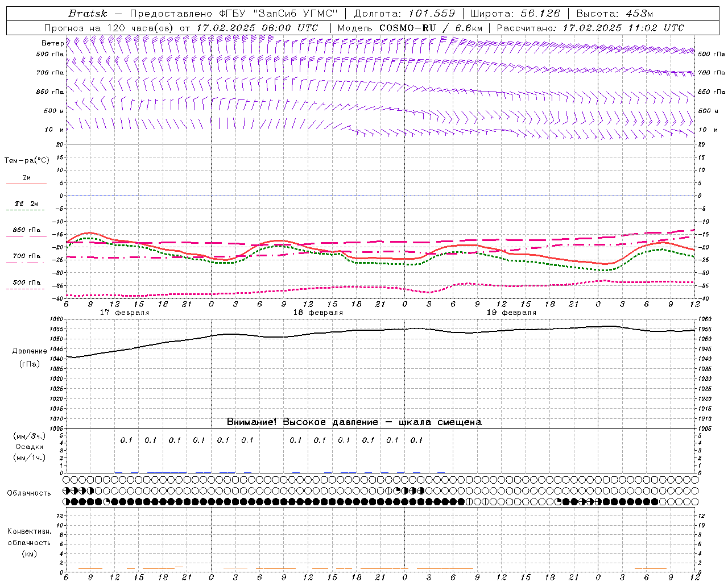Viewport: 728px width, 582px height.
Task: Click computed time 17.02.2025 11:02 UTC
Action: pyautogui.click(x=624, y=28)
